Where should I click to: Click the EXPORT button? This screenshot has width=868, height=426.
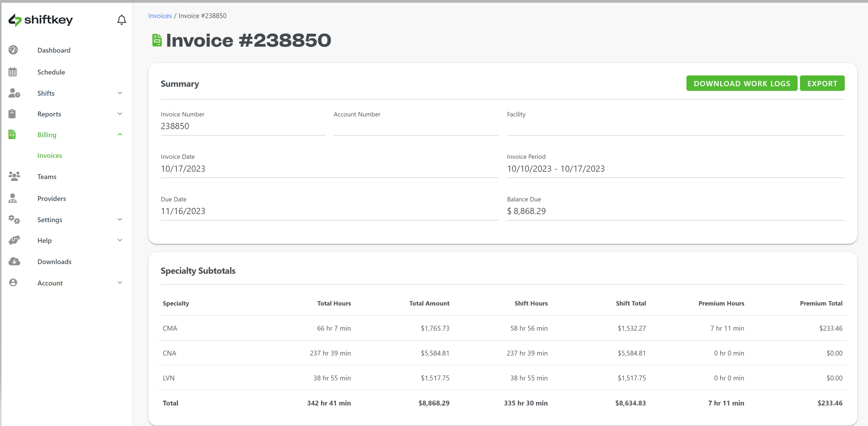(x=822, y=83)
